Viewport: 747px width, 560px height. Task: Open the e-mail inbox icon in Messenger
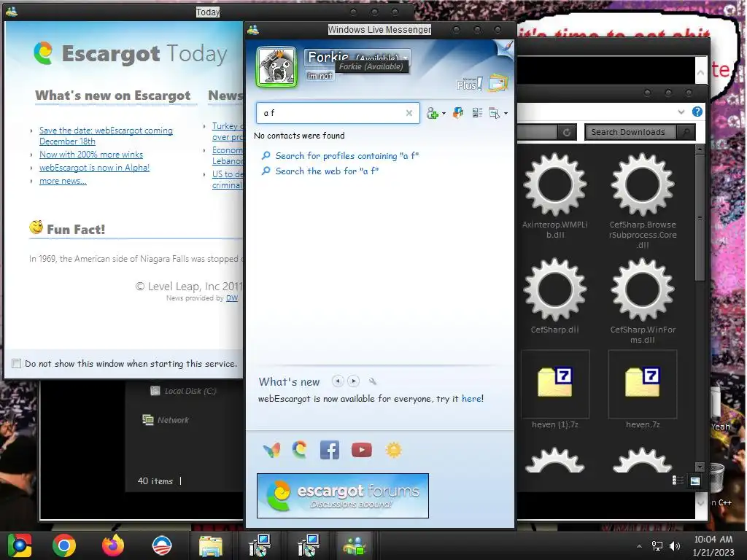coord(498,83)
